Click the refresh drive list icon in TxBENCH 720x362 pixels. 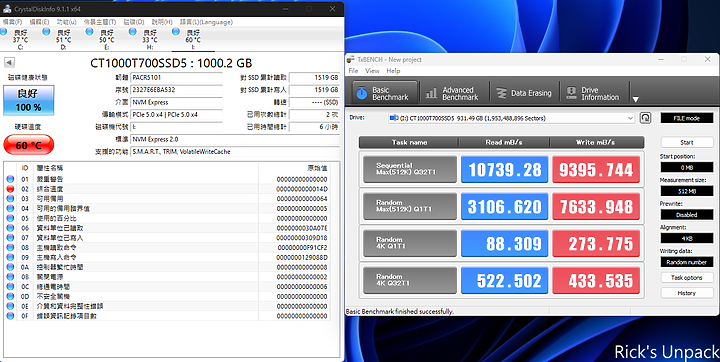tap(645, 118)
